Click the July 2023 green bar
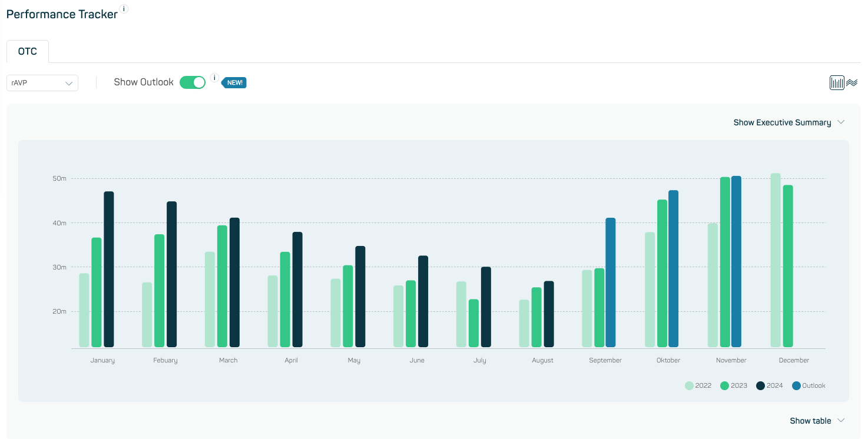This screenshot has width=868, height=439. click(473, 323)
